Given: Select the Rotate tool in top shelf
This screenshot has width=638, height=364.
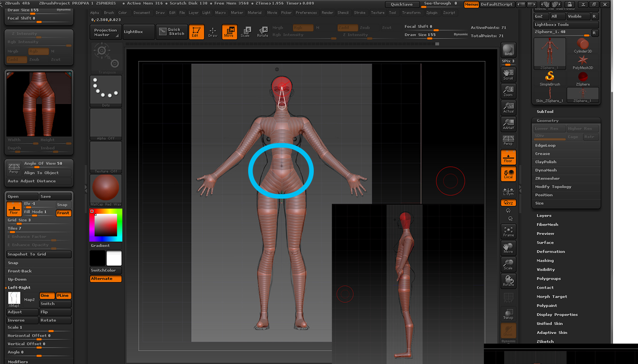Looking at the screenshot, I should (x=262, y=32).
